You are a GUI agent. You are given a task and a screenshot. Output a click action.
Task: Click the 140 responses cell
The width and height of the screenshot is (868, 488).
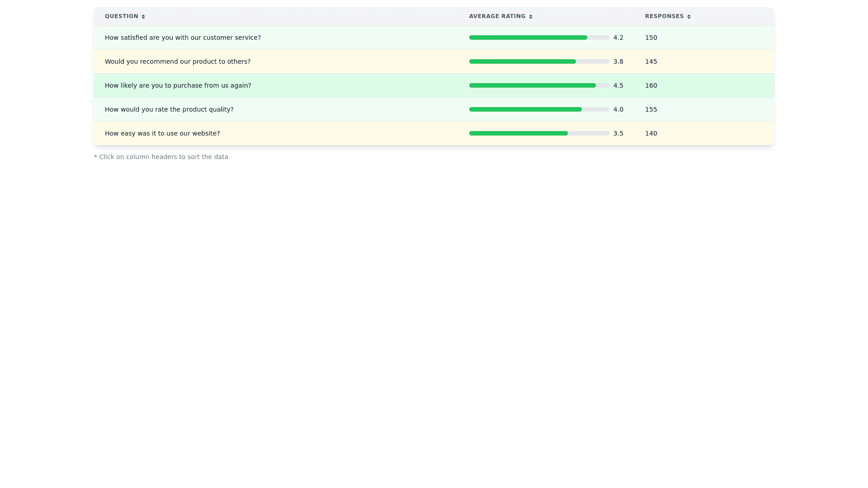pos(651,133)
